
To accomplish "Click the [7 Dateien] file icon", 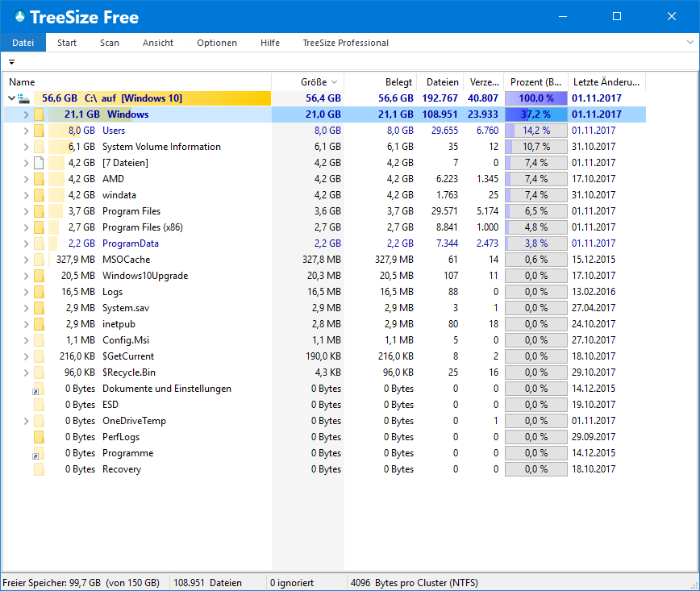I will tap(39, 163).
